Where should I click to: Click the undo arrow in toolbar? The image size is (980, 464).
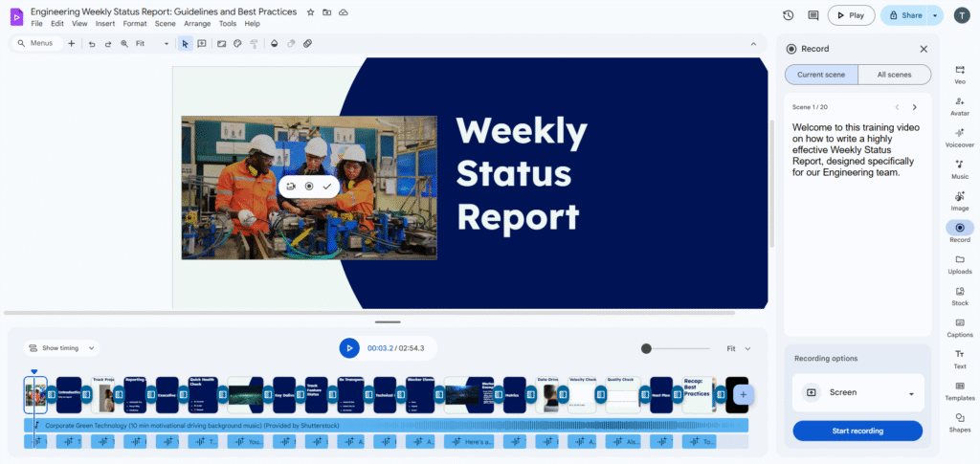(x=92, y=44)
